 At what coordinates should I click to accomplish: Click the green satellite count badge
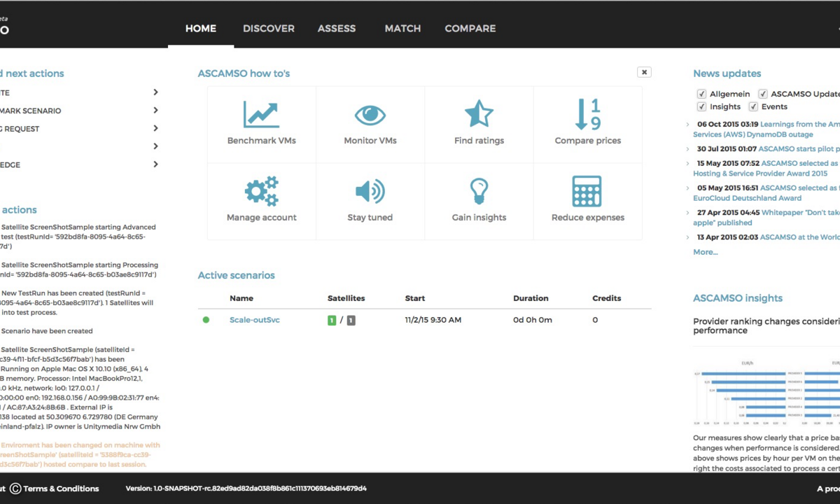[x=332, y=321]
